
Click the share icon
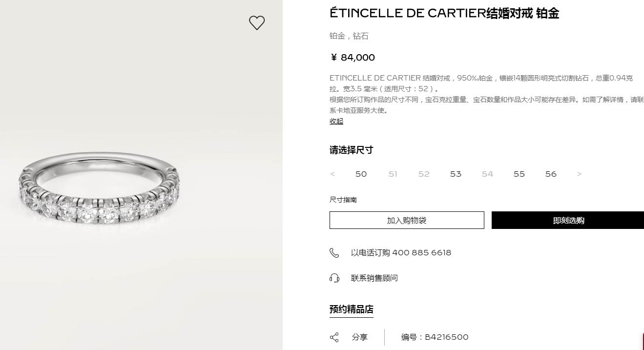[334, 337]
